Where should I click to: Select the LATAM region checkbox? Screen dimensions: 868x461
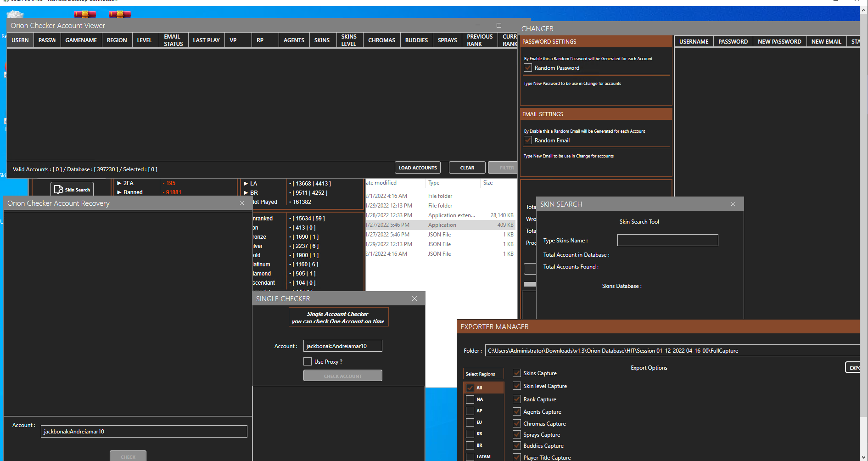(470, 456)
